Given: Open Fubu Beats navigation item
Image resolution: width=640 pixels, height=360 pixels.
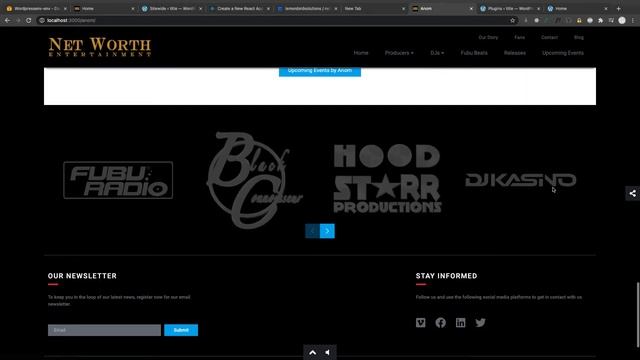Looking at the screenshot, I should (x=474, y=53).
